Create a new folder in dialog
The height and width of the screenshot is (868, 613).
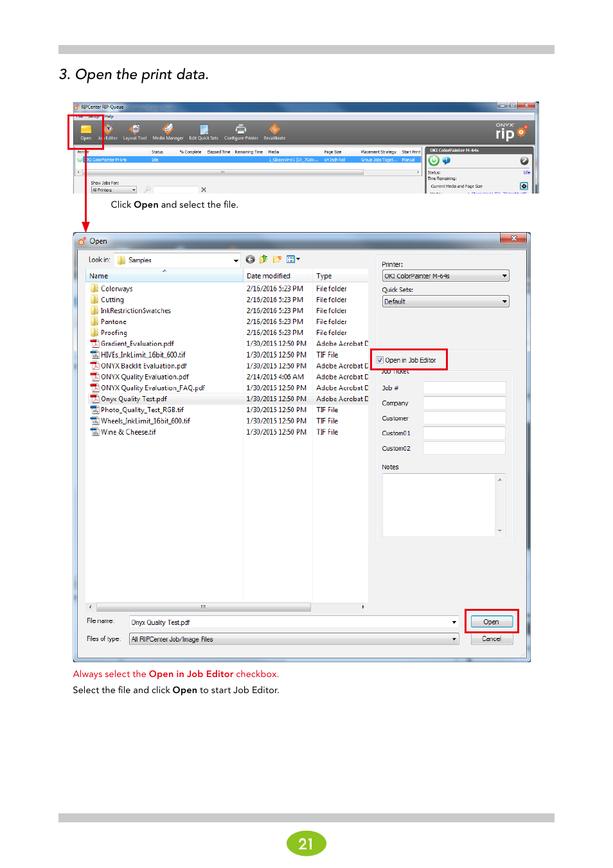pos(277,260)
